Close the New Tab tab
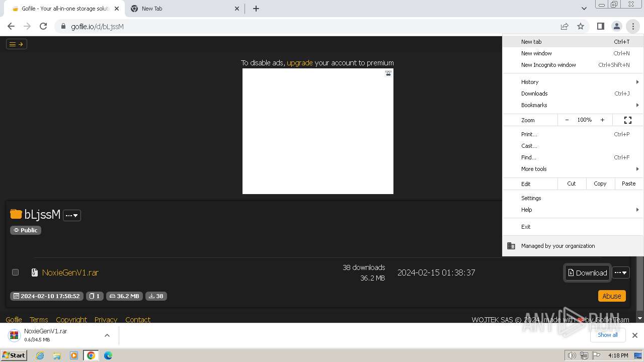The image size is (644, 362). 237,9
